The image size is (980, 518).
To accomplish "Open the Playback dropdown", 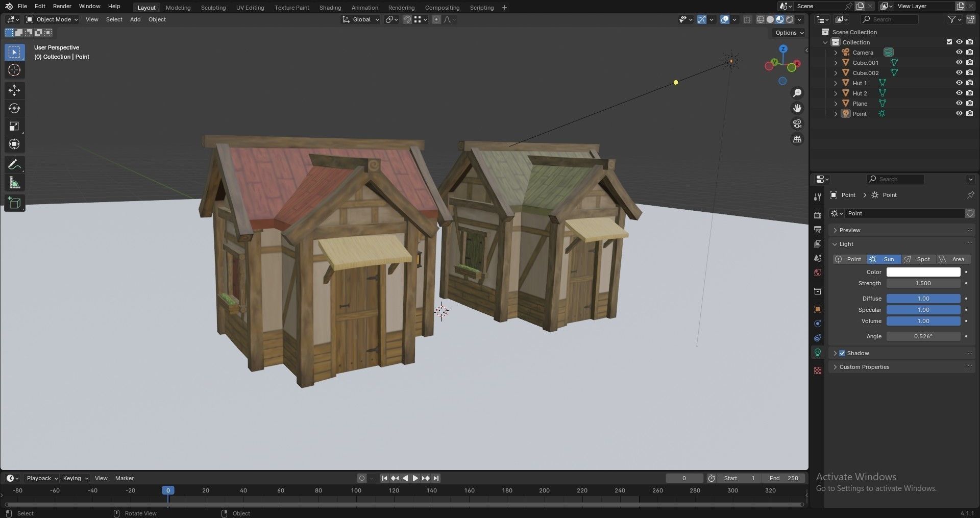I will (x=42, y=478).
